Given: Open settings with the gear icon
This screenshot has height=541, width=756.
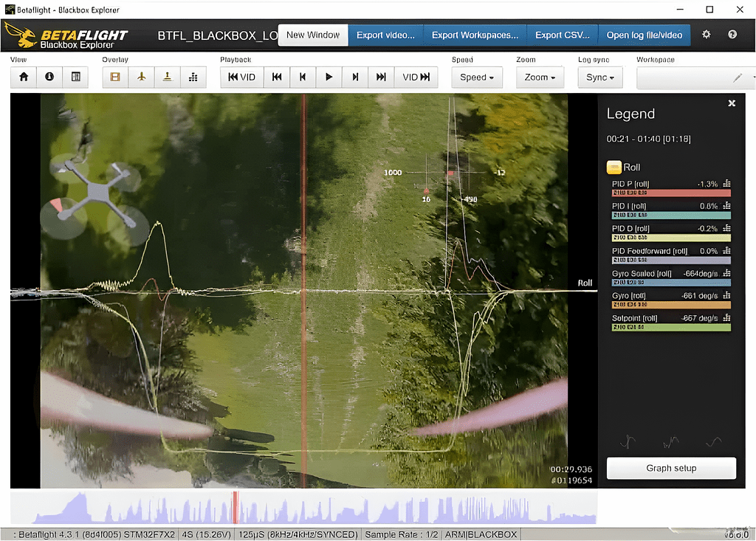Looking at the screenshot, I should pos(707,34).
